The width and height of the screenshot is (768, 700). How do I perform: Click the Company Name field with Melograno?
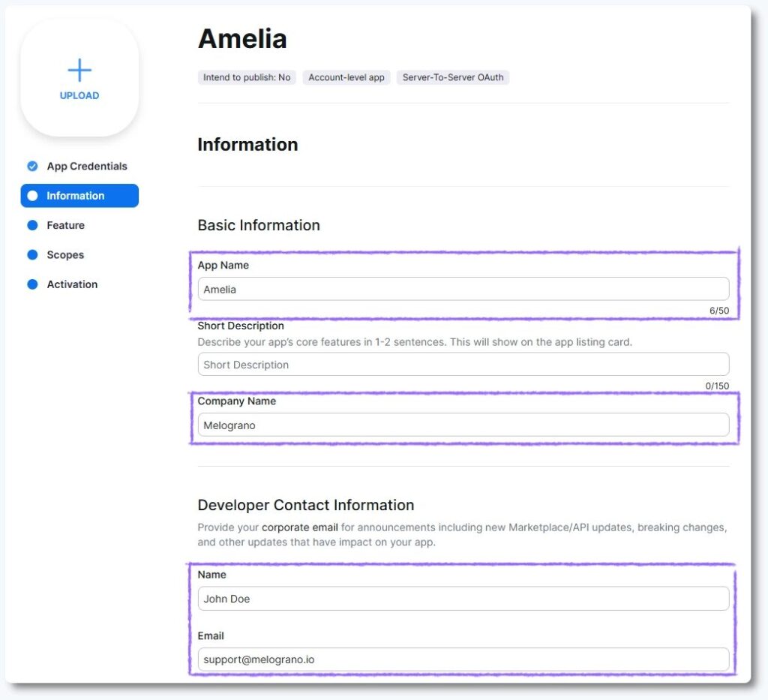click(x=463, y=425)
